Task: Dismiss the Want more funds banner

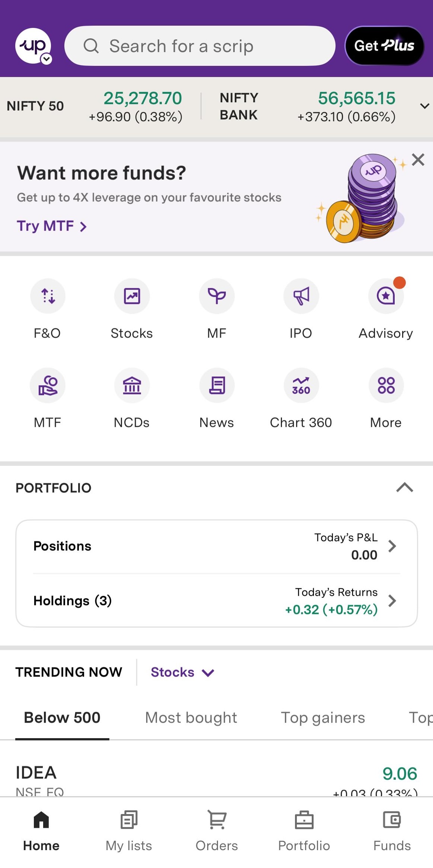Action: pyautogui.click(x=418, y=160)
